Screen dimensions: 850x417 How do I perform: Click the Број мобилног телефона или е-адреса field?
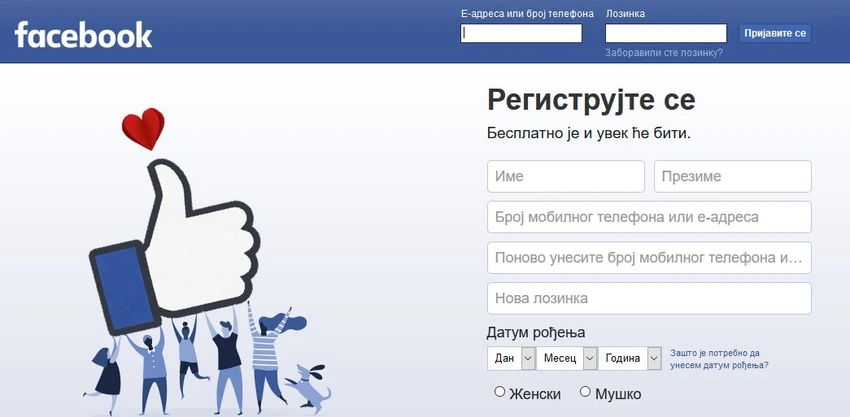click(x=649, y=217)
